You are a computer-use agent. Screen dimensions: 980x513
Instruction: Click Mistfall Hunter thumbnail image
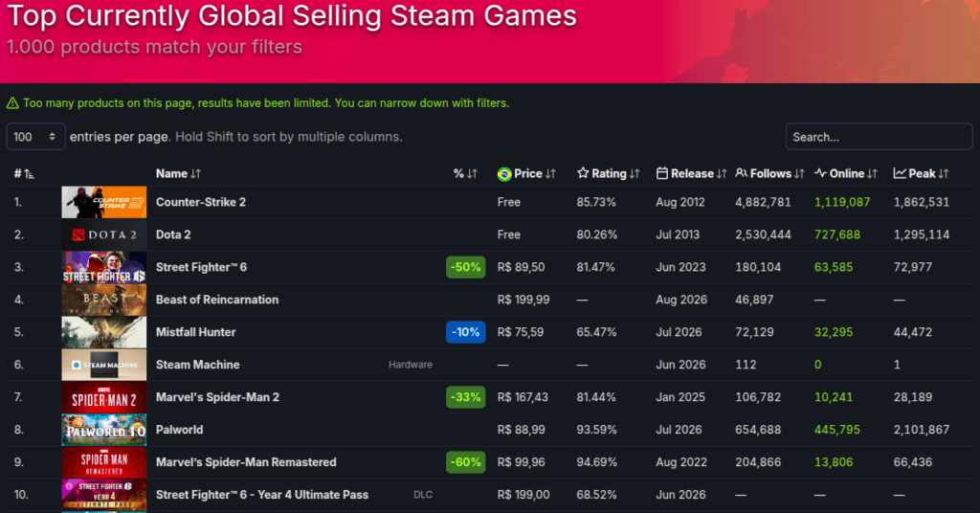pos(103,332)
